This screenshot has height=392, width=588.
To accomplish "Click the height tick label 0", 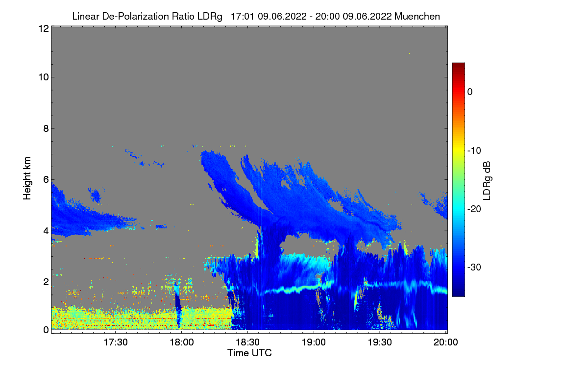I will tap(46, 330).
